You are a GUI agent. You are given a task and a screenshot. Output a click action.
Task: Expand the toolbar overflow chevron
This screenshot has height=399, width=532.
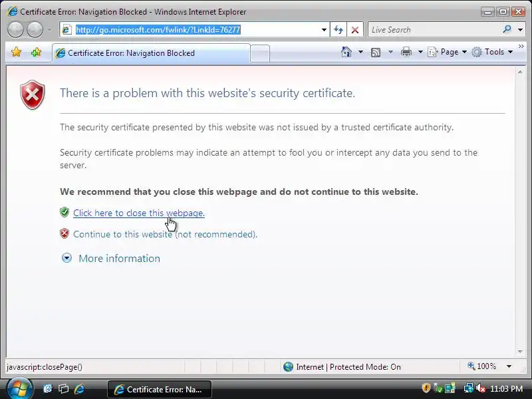(521, 46)
